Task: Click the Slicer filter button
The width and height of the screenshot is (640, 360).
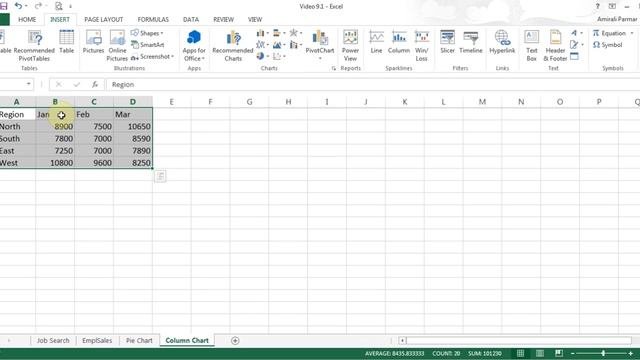Action: coord(447,42)
